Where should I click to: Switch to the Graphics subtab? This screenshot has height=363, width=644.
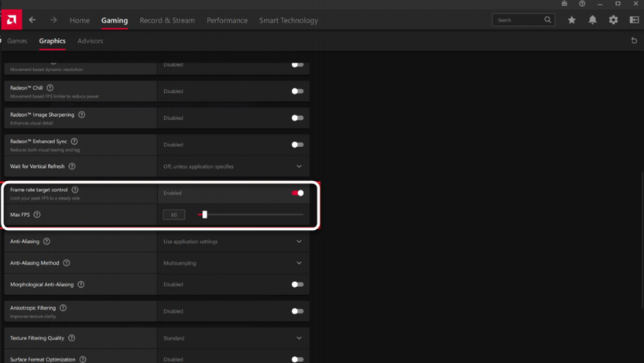pos(52,41)
